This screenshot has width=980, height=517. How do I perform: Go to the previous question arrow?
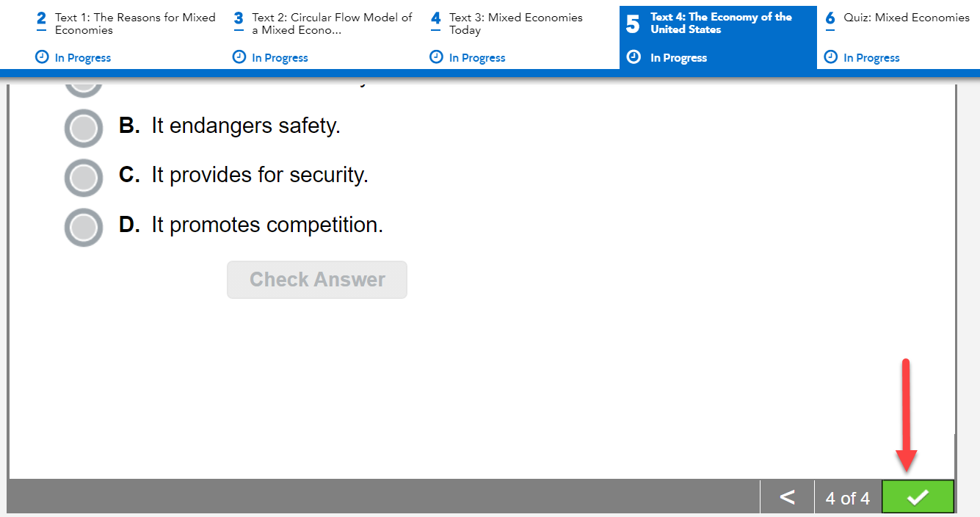787,497
